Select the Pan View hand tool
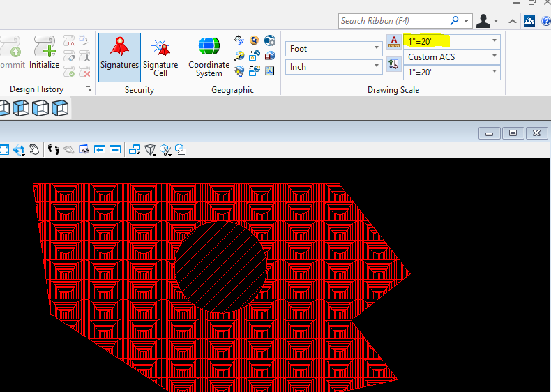 click(x=34, y=150)
